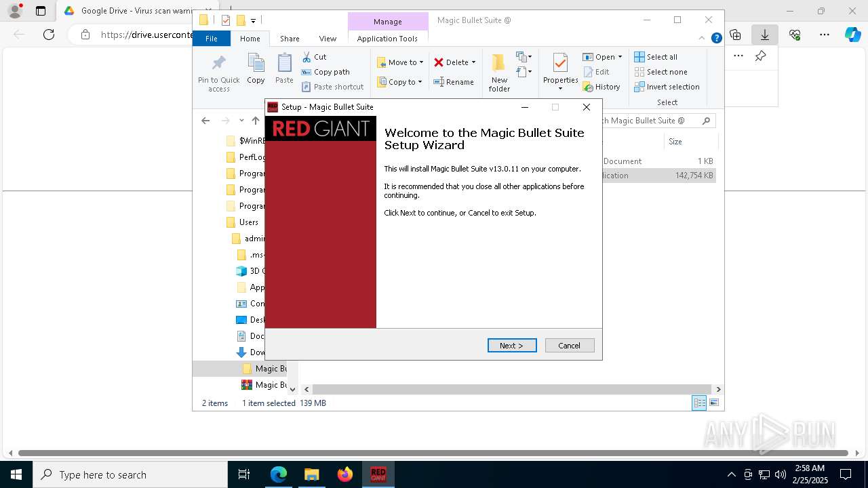Select the Magic Bullet folder in tree

click(x=264, y=369)
